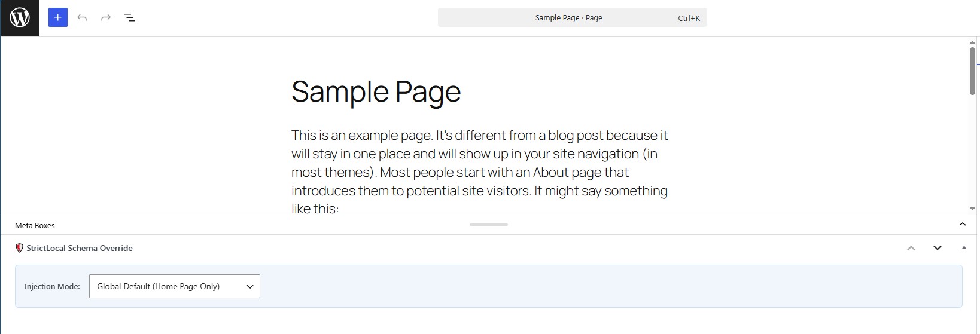Click into the example page paragraph
The height and width of the screenshot is (334, 980).
click(x=480, y=172)
